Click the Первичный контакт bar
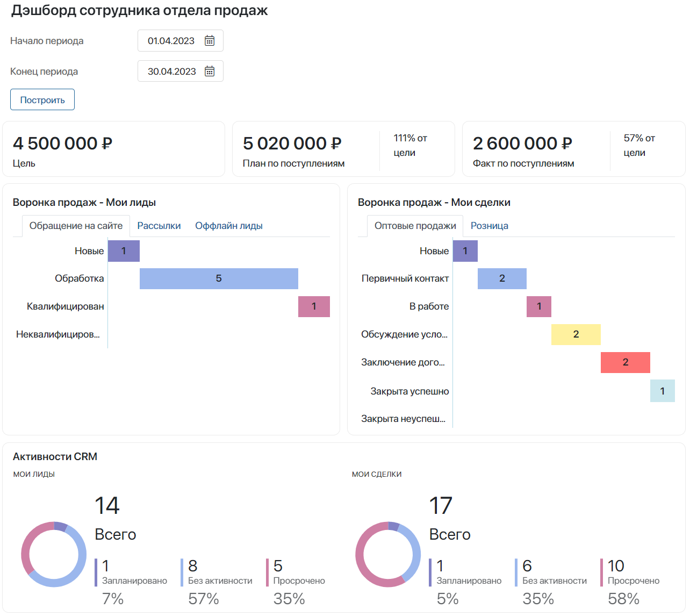 (x=502, y=278)
